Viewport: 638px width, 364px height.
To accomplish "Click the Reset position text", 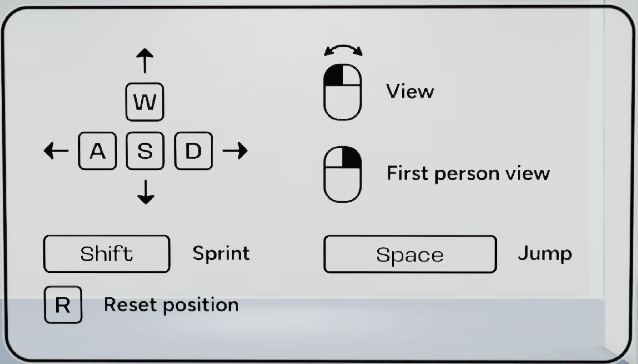I will click(x=171, y=305).
